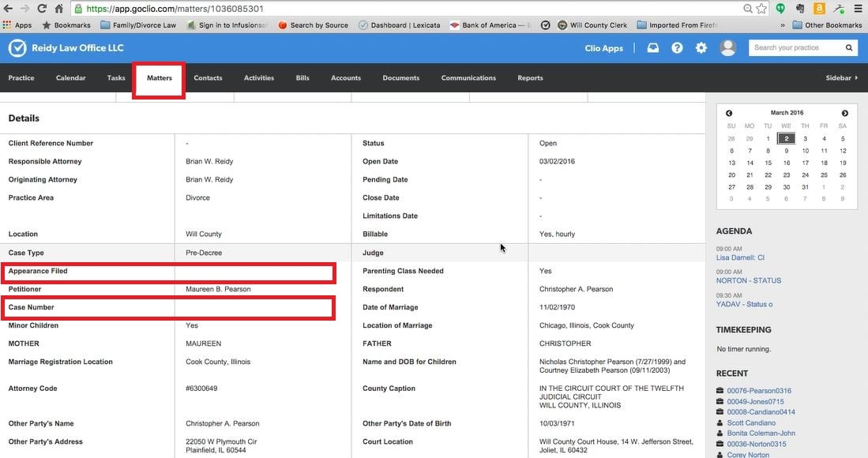868x458 pixels.
Task: Click the user profile avatar
Action: tap(727, 48)
